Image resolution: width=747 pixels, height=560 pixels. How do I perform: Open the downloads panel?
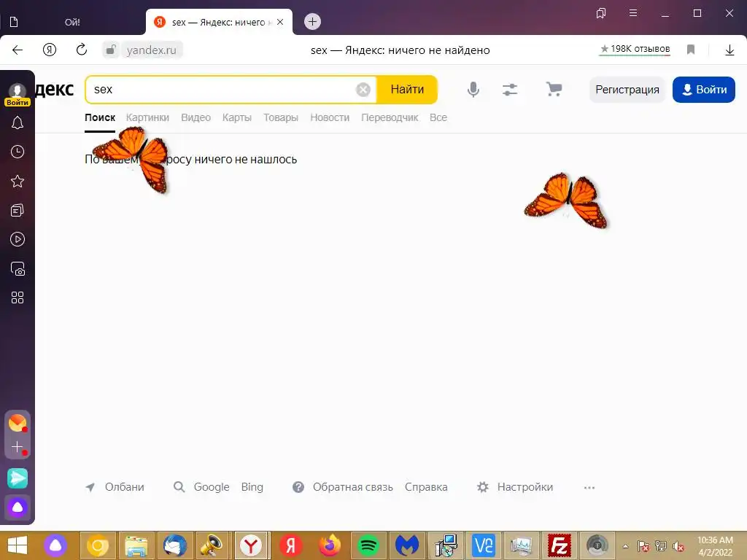729,50
